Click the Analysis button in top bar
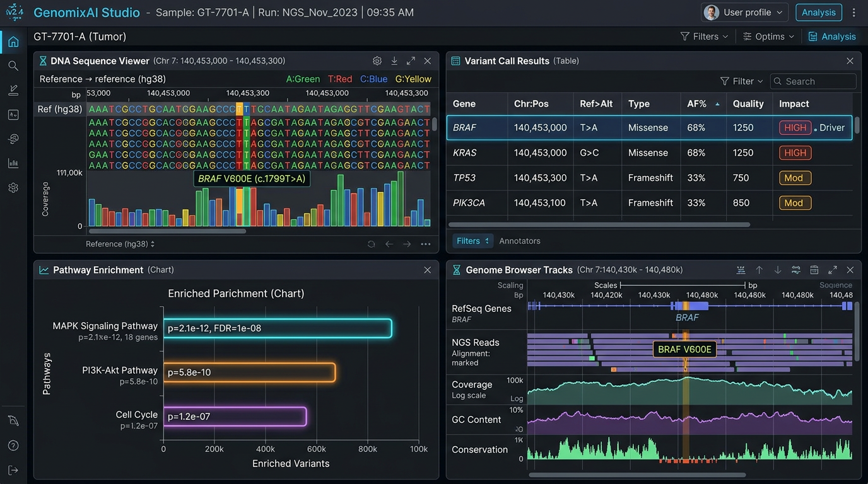Image resolution: width=868 pixels, height=484 pixels. tap(818, 13)
